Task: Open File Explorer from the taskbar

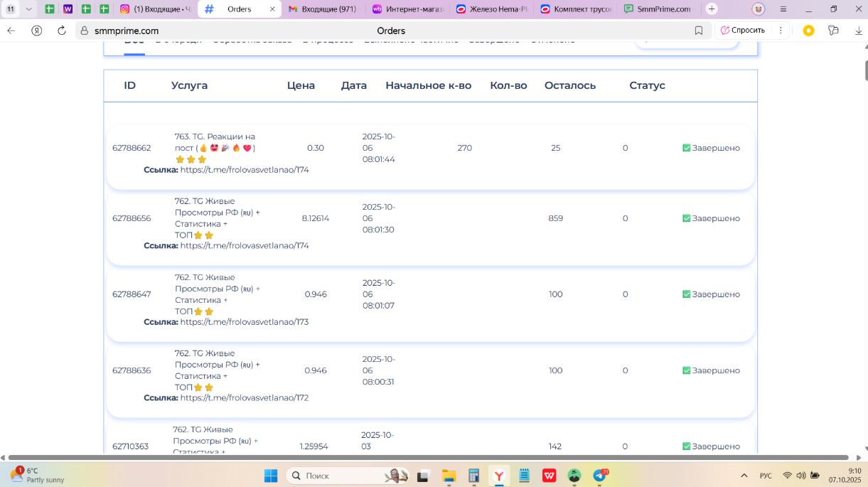Action: click(x=449, y=476)
